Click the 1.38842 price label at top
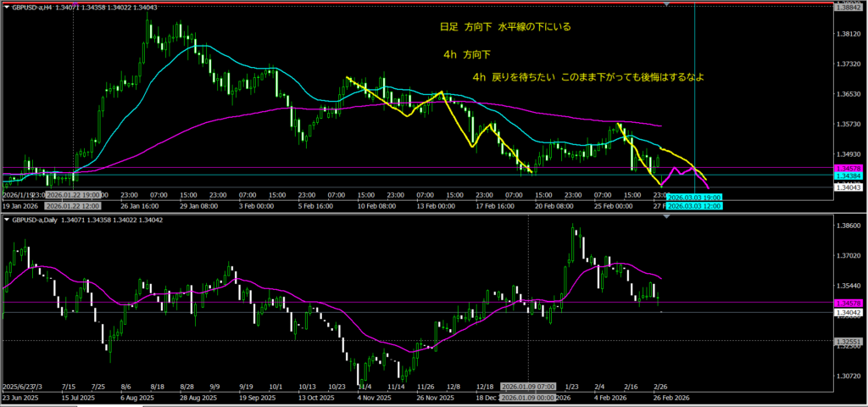868x407 pixels. click(x=849, y=7)
